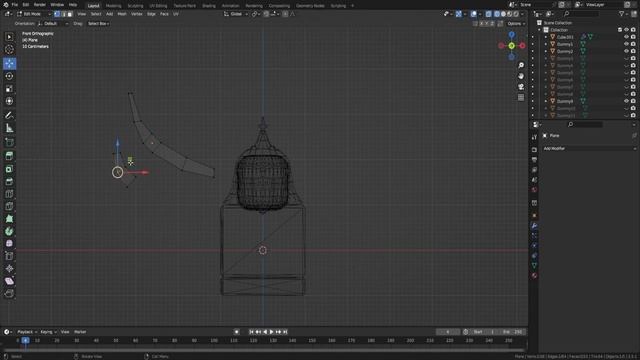
Task: Enable edge select mode
Action: [x=63, y=14]
